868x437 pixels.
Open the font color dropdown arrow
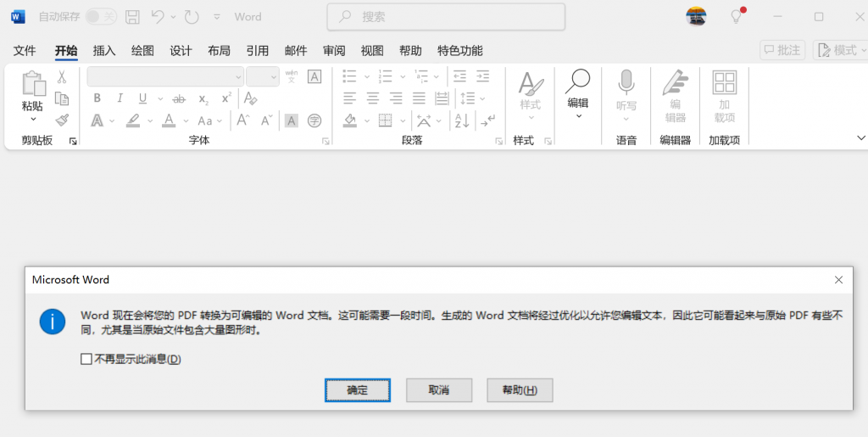point(186,120)
